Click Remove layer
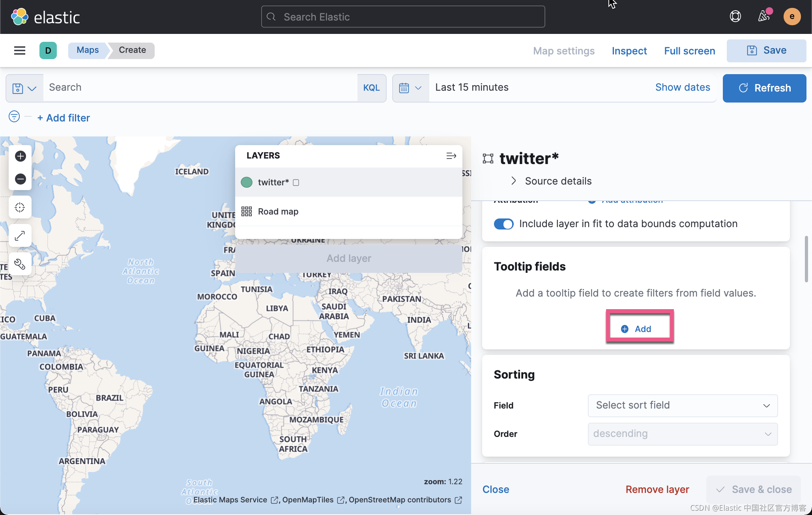812x515 pixels. tap(657, 489)
